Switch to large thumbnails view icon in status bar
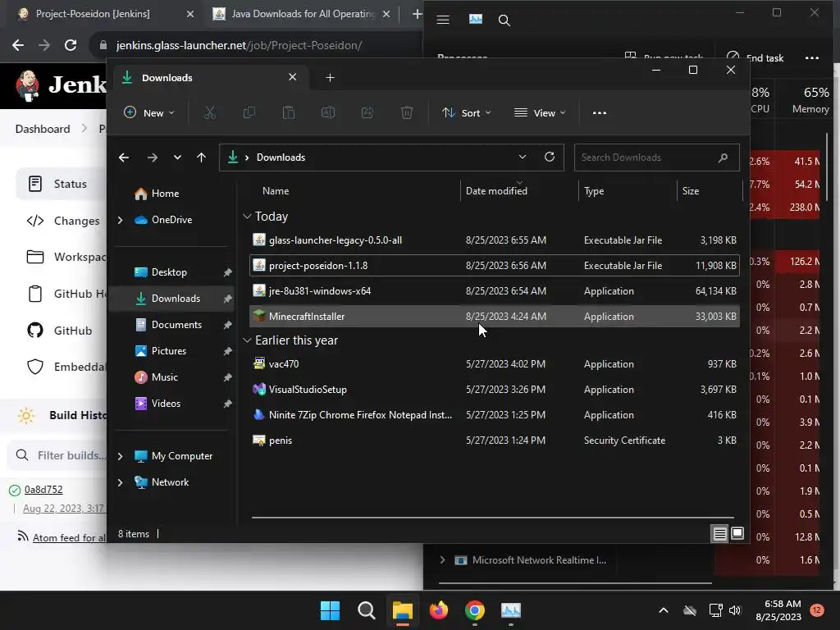This screenshot has width=840, height=630. pos(737,533)
